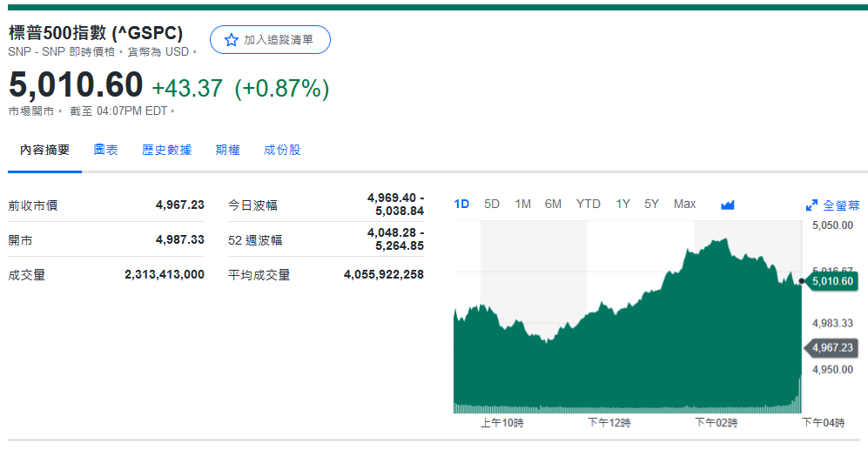The image size is (868, 450).
Task: Click 加入追蹤清單 button
Action: point(270,40)
